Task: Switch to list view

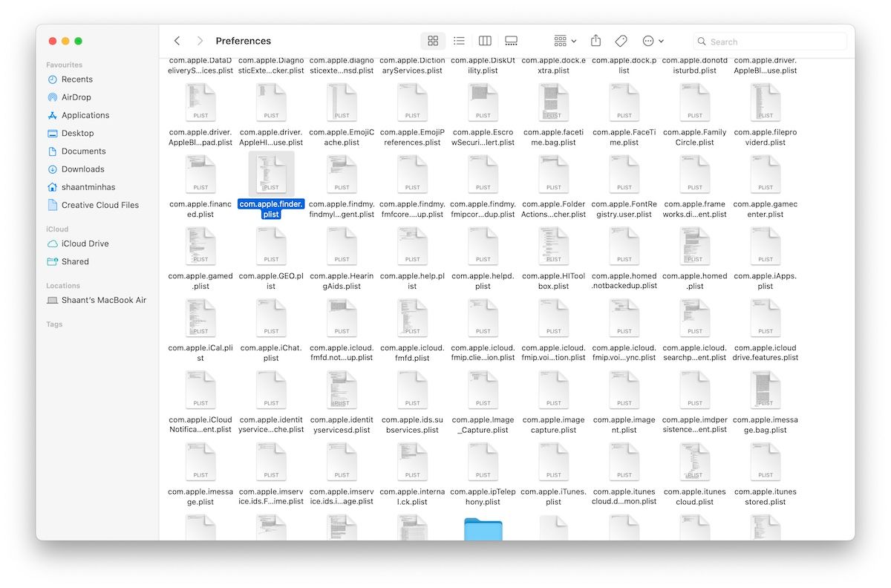Action: click(x=459, y=41)
